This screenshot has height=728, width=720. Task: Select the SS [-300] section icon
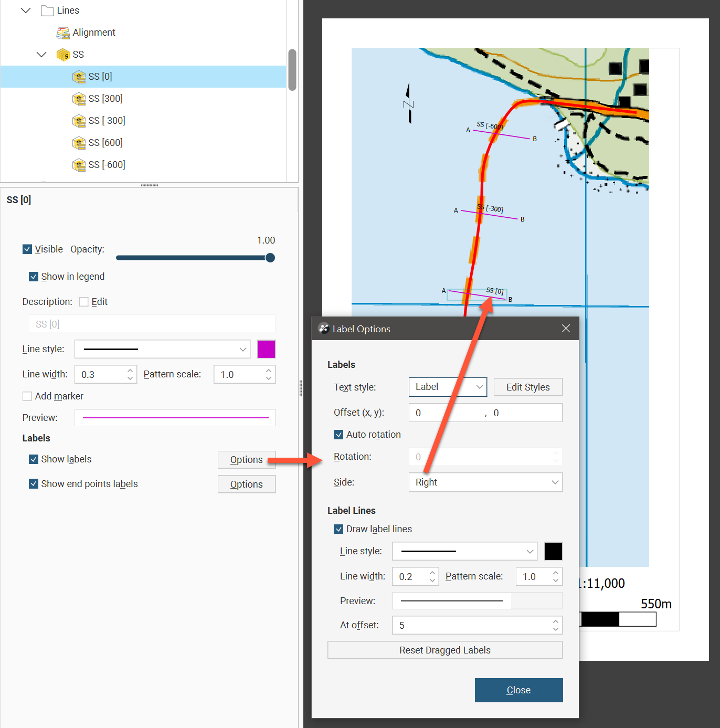pyautogui.click(x=79, y=121)
